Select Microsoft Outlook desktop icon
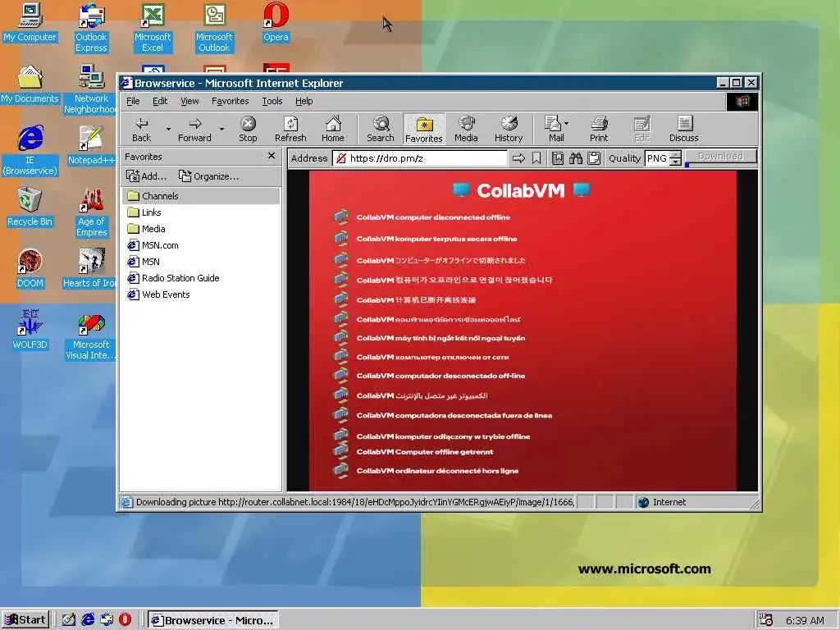 point(214,28)
